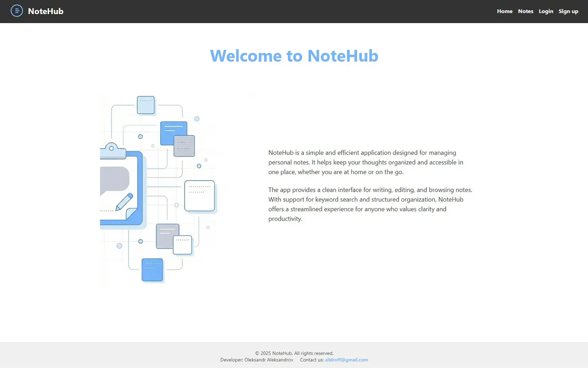
Task: Click the pencil icon on the clipboard
Action: (124, 202)
